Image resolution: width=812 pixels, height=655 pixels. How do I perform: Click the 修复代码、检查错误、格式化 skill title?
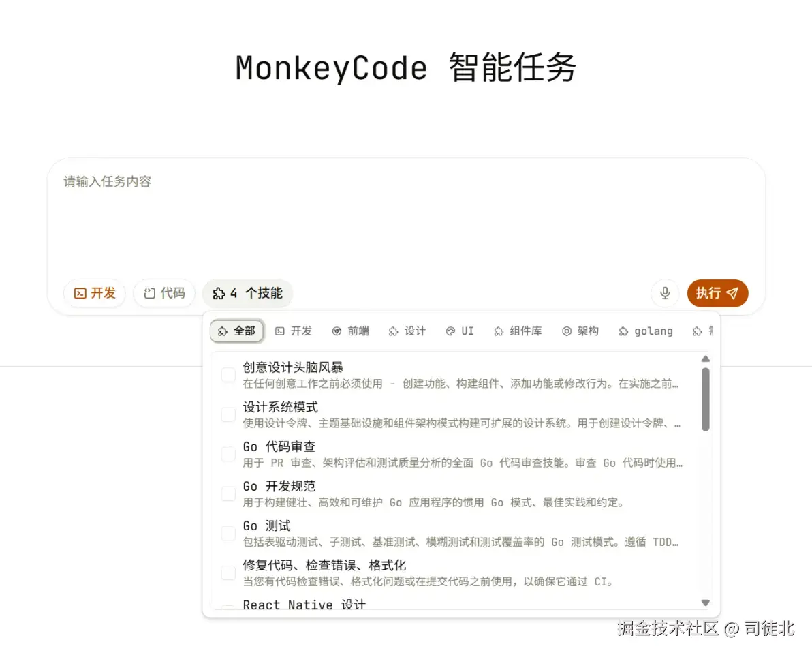[324, 565]
